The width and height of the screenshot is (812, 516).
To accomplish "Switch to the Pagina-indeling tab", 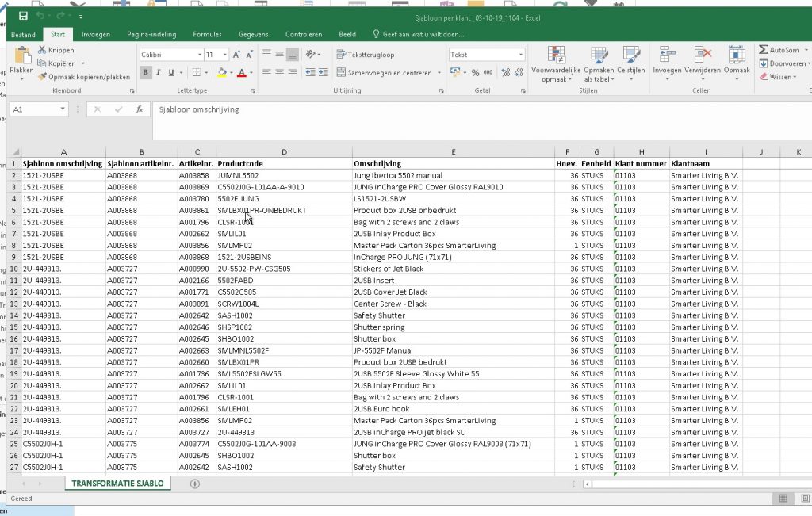I will coord(151,35).
